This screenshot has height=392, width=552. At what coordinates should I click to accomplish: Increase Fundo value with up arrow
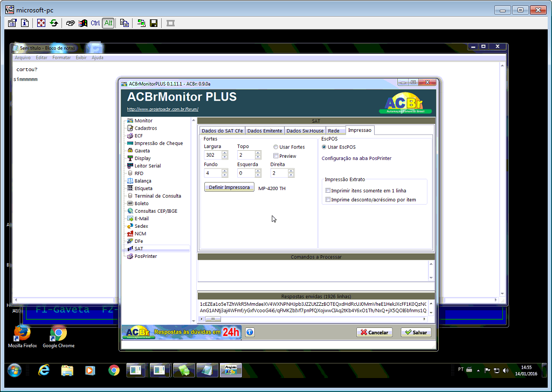(x=225, y=171)
